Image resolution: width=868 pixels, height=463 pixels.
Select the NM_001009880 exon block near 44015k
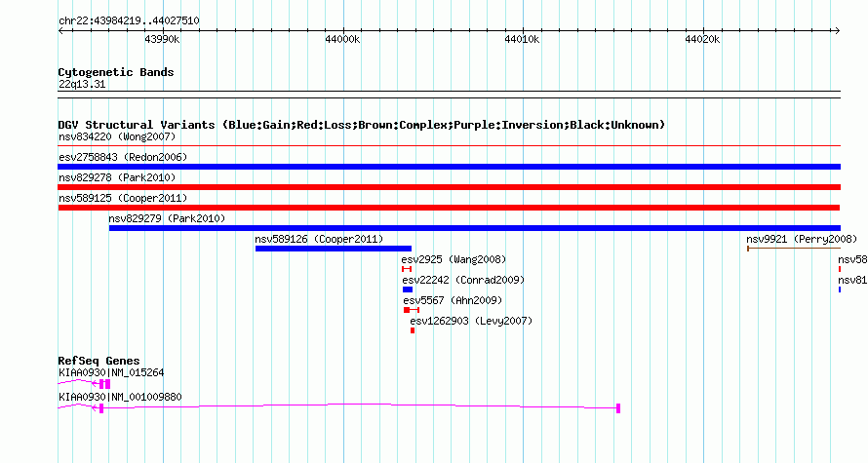[x=618, y=408]
